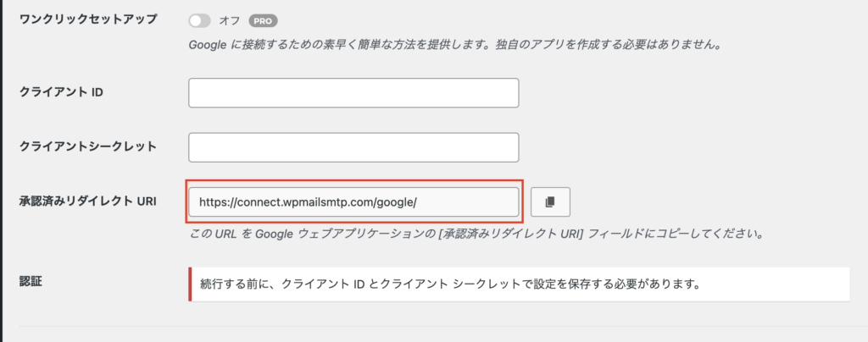Click the connect.wpmailsmtp.com URL text
The width and height of the screenshot is (868, 342).
click(x=307, y=202)
